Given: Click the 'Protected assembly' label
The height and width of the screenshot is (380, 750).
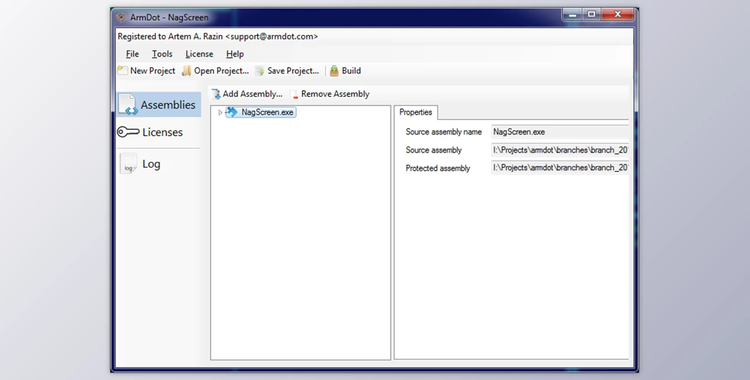Looking at the screenshot, I should [438, 168].
